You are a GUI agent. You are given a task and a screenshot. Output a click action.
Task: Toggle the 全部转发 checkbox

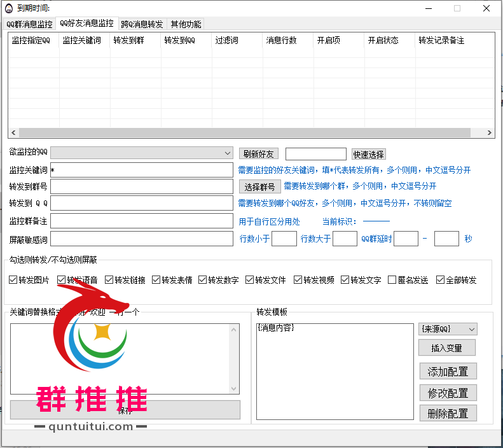(x=440, y=280)
